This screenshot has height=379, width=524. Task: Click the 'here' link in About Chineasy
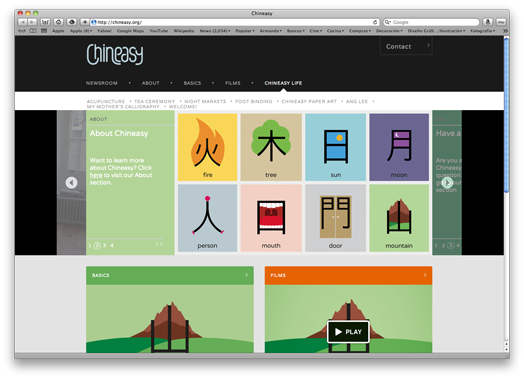pos(96,175)
